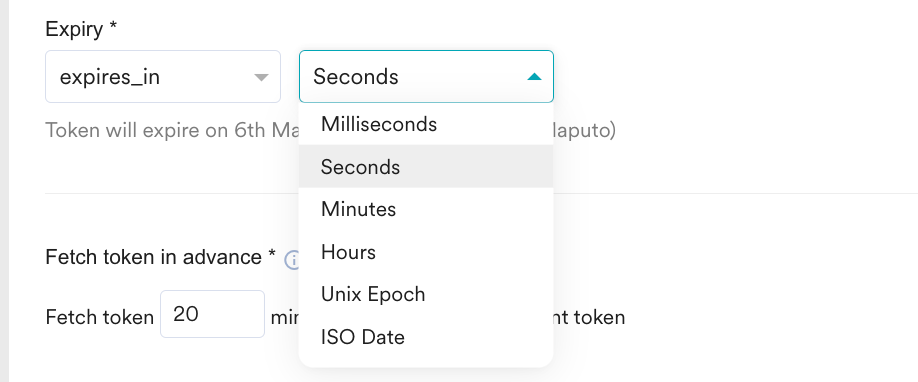
Task: Open the expires_in dropdown
Action: coord(163,77)
